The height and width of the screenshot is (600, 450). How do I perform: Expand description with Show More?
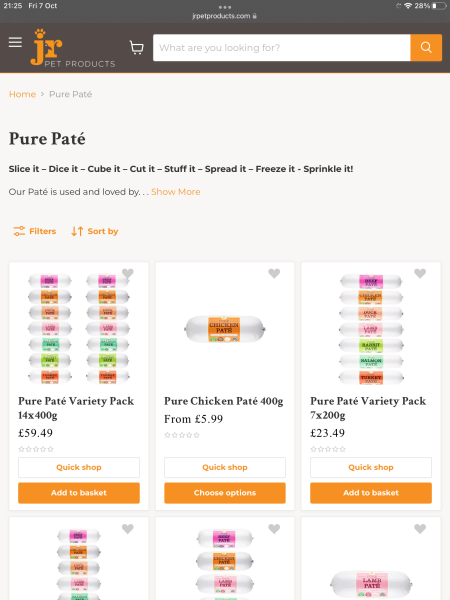click(x=176, y=192)
